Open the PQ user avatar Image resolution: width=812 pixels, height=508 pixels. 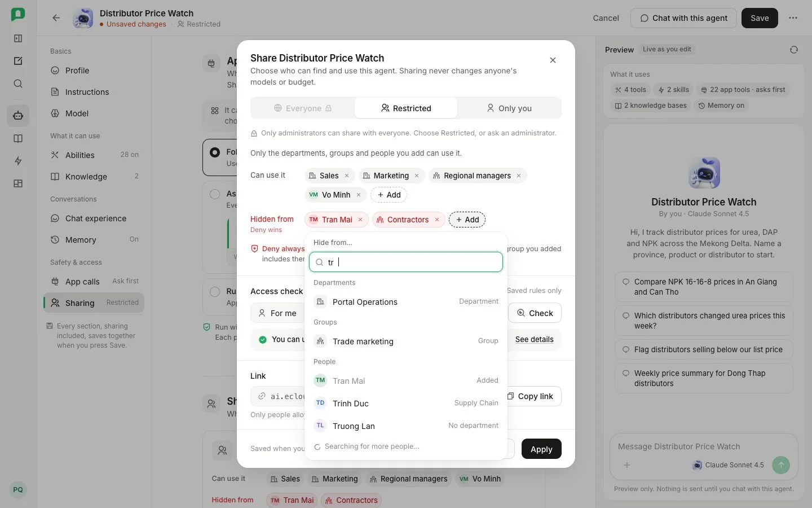tap(18, 489)
